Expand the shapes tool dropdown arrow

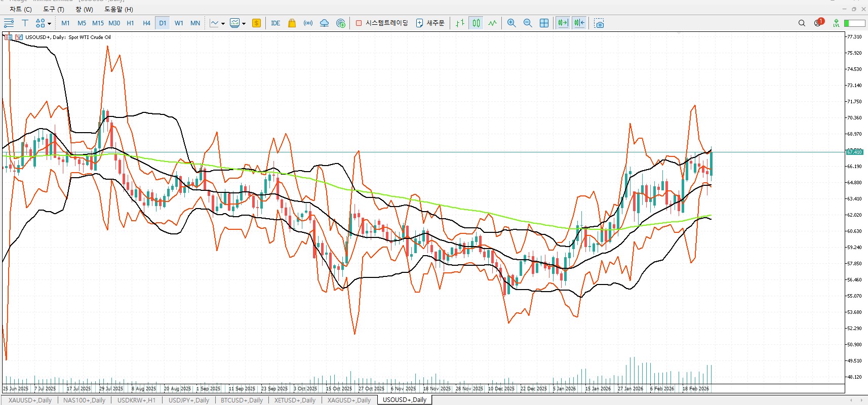pos(49,23)
